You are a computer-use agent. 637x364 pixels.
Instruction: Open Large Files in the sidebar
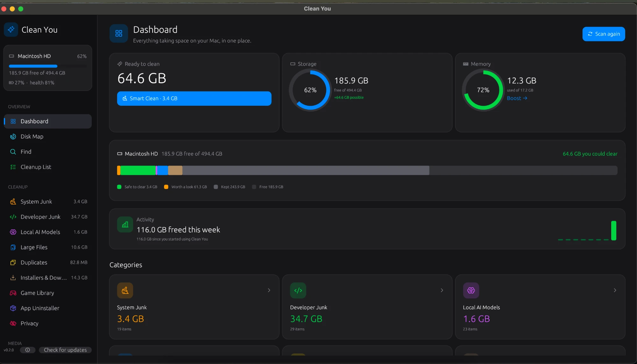click(48, 247)
